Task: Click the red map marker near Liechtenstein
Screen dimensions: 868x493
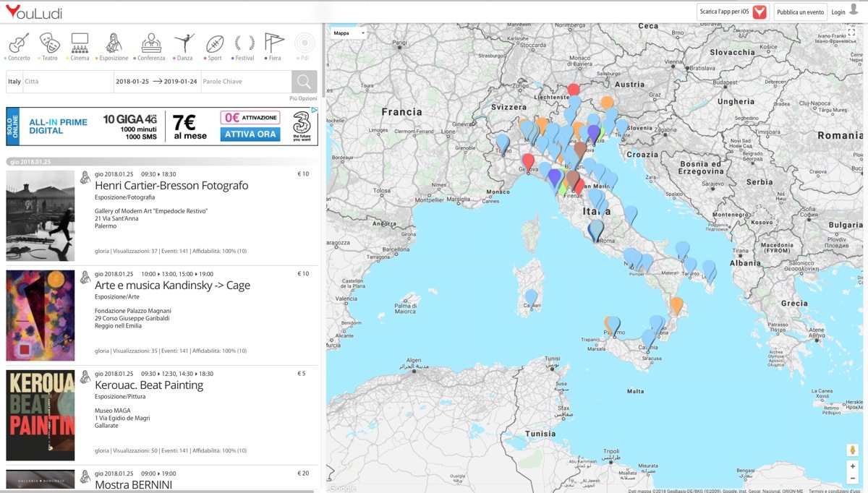Action: (x=574, y=91)
